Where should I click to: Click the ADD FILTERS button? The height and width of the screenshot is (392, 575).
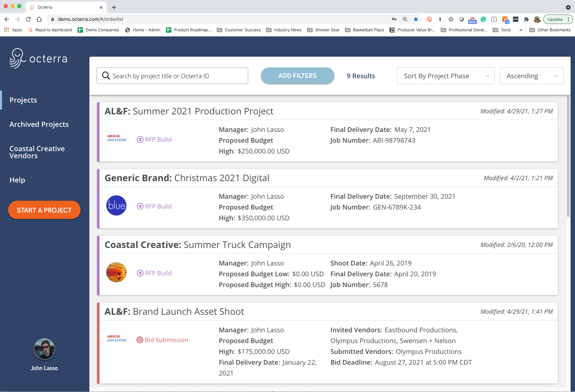point(297,76)
